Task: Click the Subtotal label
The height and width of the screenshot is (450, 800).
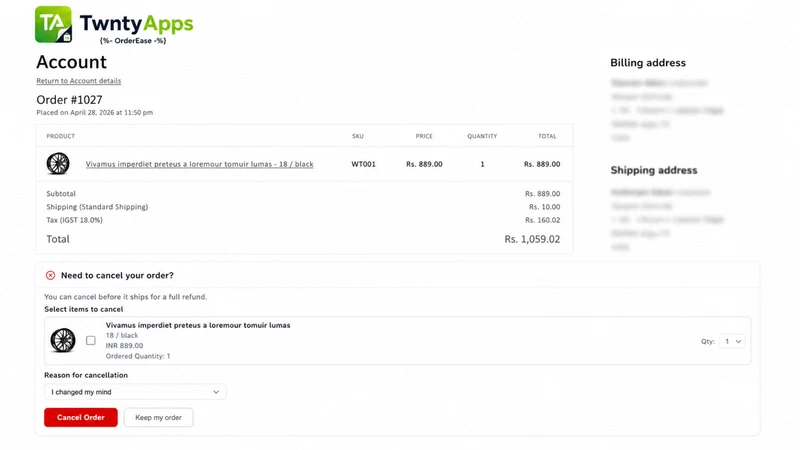Action: coord(61,193)
